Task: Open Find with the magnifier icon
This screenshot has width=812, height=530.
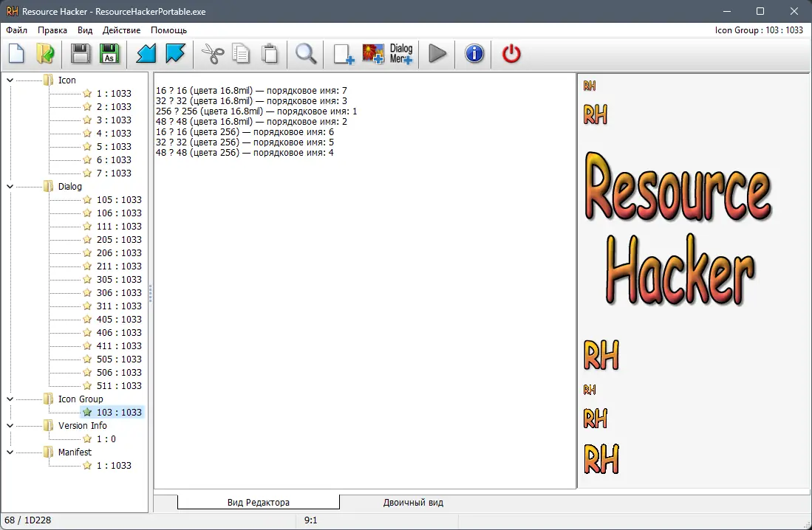Action: tap(306, 54)
